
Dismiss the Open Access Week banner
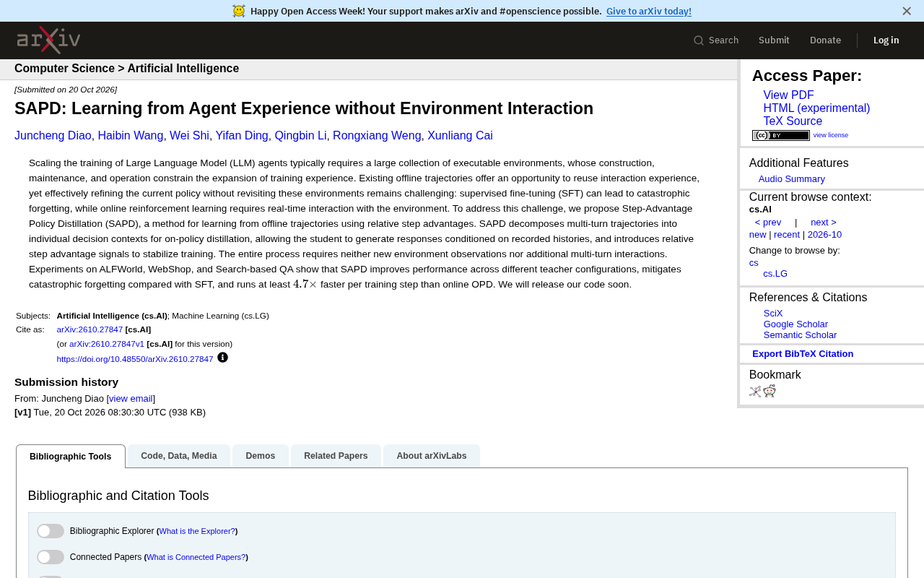click(907, 11)
